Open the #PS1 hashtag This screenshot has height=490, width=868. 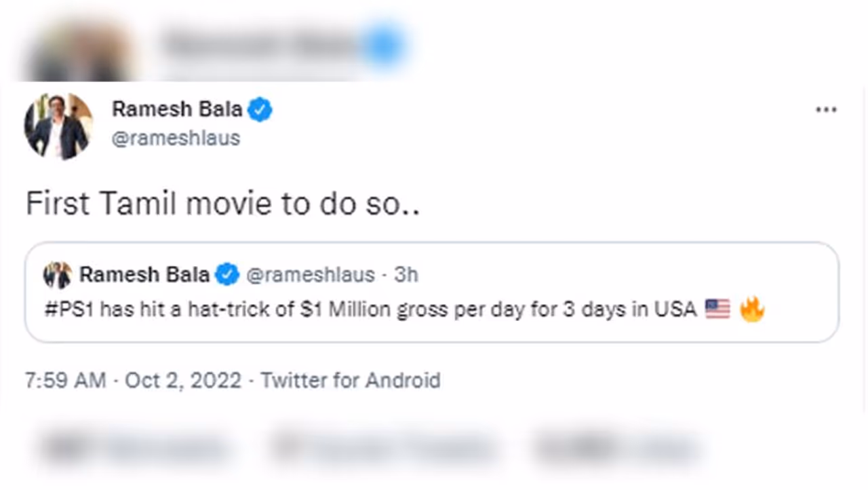tap(67, 309)
